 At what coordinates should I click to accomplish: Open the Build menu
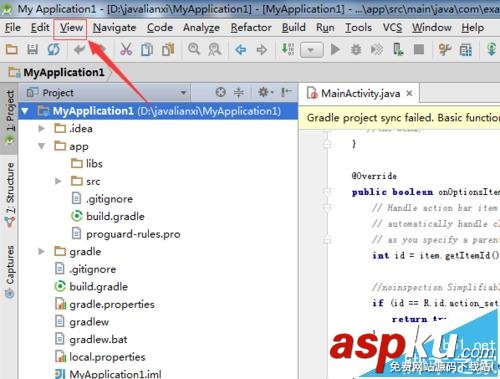pyautogui.click(x=293, y=28)
